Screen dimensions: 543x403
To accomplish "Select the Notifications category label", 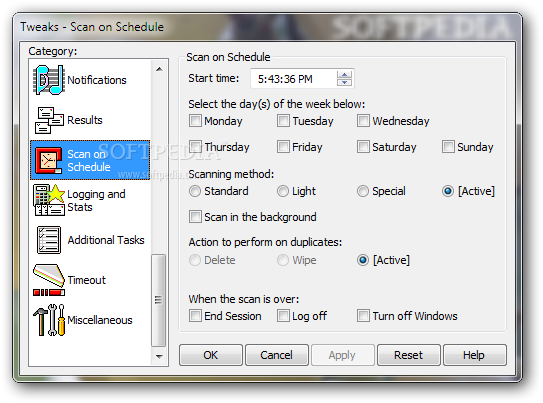I will coord(97,80).
